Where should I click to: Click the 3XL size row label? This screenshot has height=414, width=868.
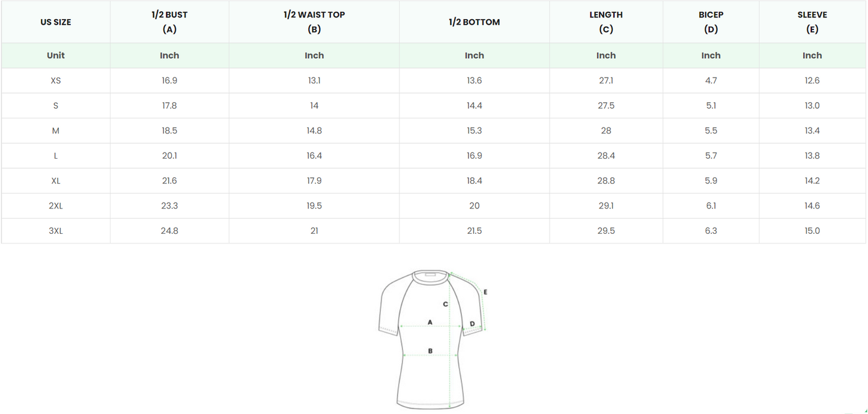pyautogui.click(x=56, y=231)
